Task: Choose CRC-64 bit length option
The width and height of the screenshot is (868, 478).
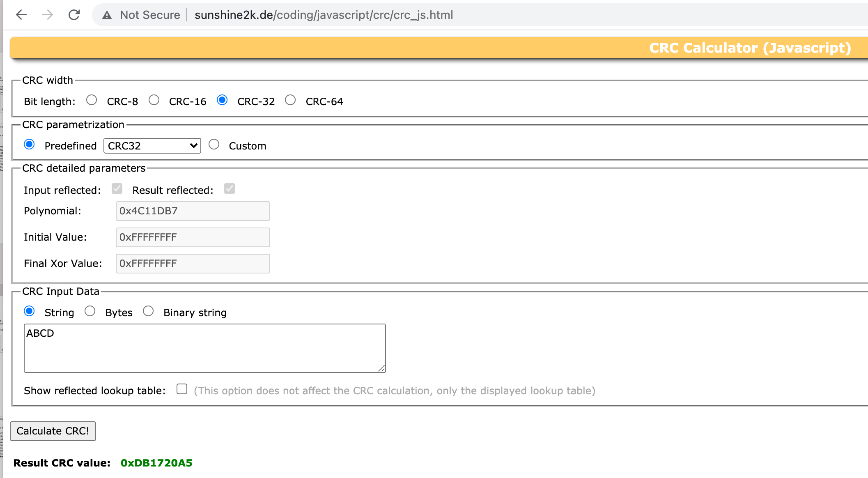Action: coord(290,100)
